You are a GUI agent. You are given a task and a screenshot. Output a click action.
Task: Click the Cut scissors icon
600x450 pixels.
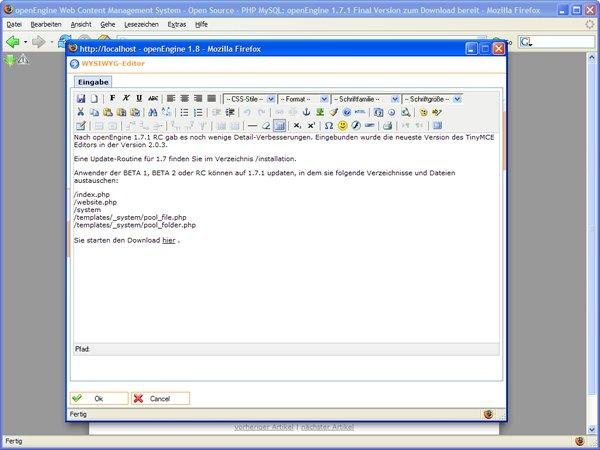[x=80, y=112]
